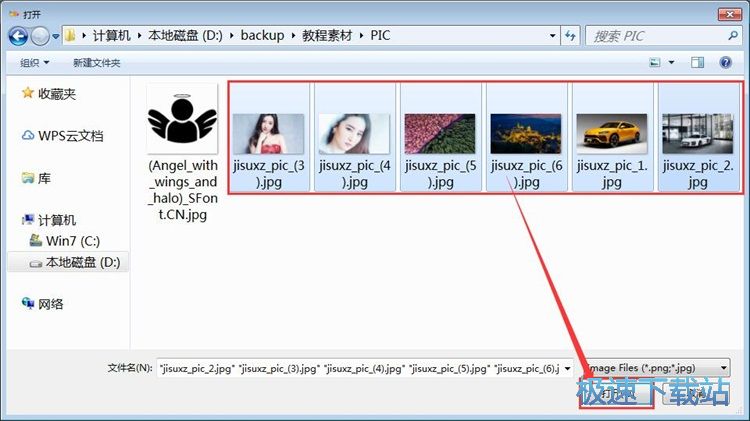The width and height of the screenshot is (750, 421).
Task: Select backup in the address breadcrumb
Action: point(262,35)
